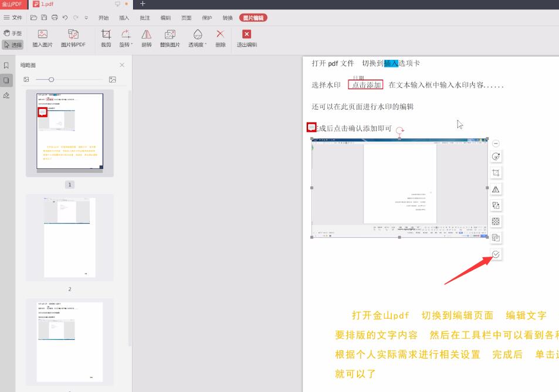Click the red-boxed 点击添加 text on page

tap(366, 85)
